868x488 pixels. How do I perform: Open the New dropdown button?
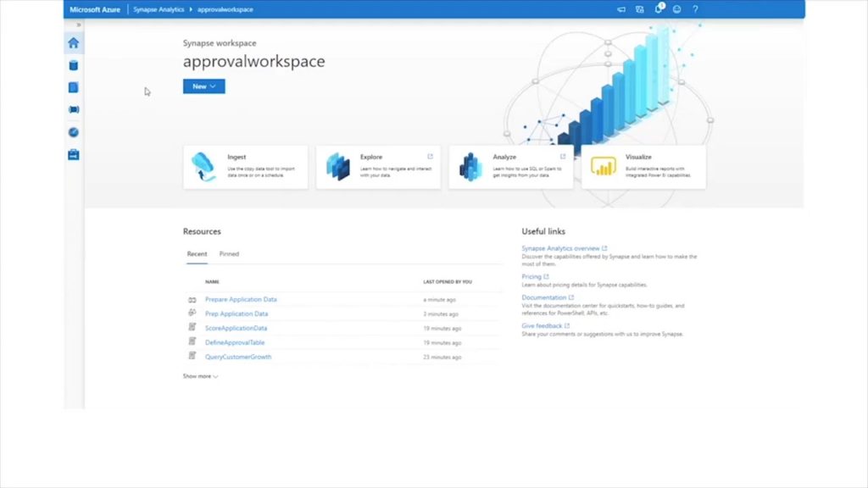(x=204, y=86)
